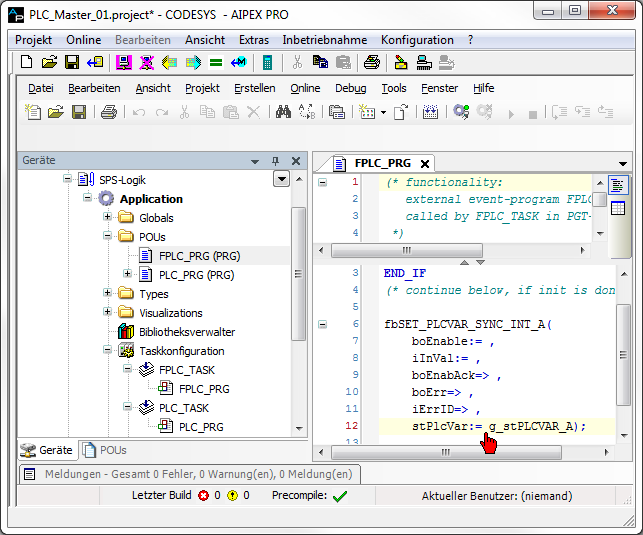Open the Hilfe menu
Viewport: 643px width, 535px height.
(x=483, y=88)
